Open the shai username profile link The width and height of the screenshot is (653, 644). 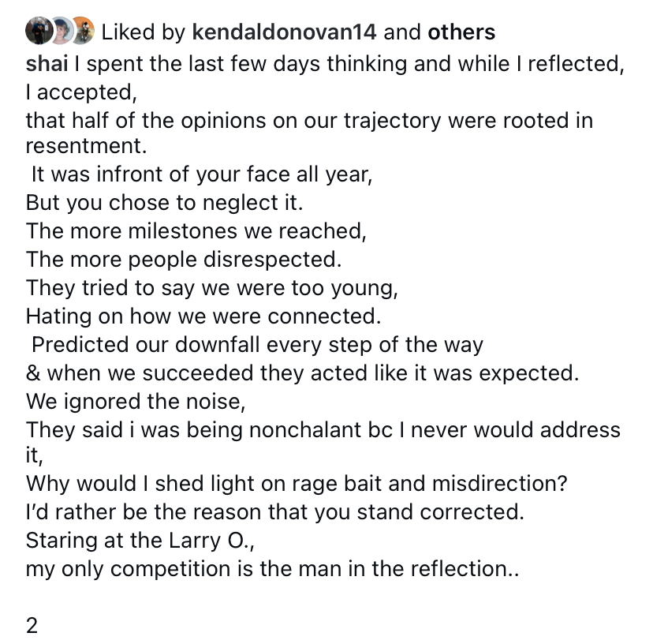point(47,64)
